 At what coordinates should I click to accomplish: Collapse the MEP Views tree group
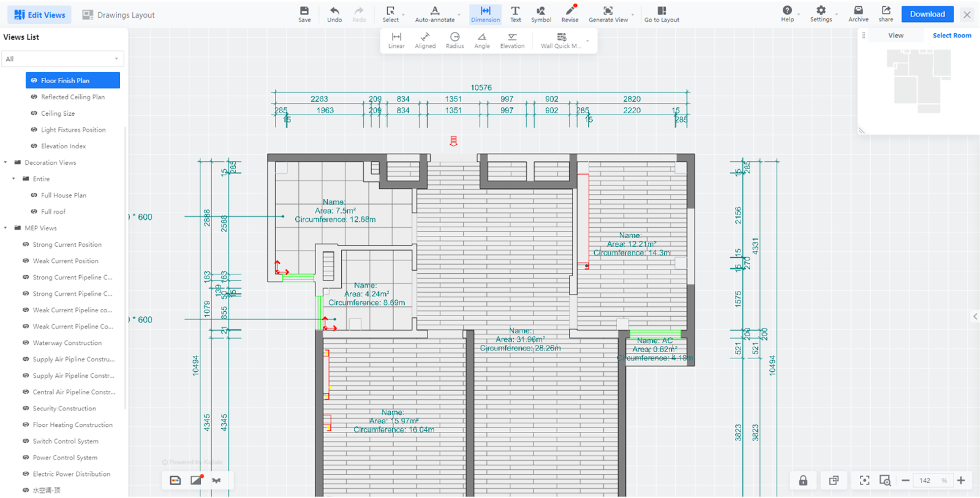6,228
